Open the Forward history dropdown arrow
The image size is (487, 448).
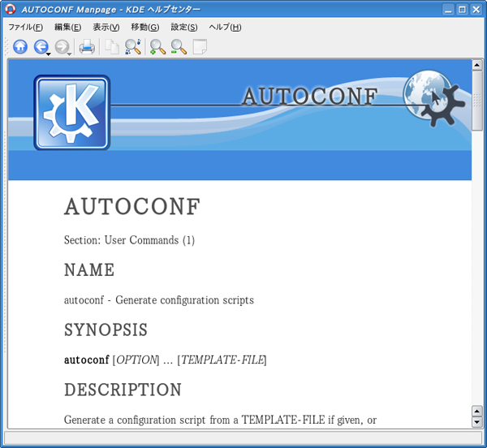(70, 54)
